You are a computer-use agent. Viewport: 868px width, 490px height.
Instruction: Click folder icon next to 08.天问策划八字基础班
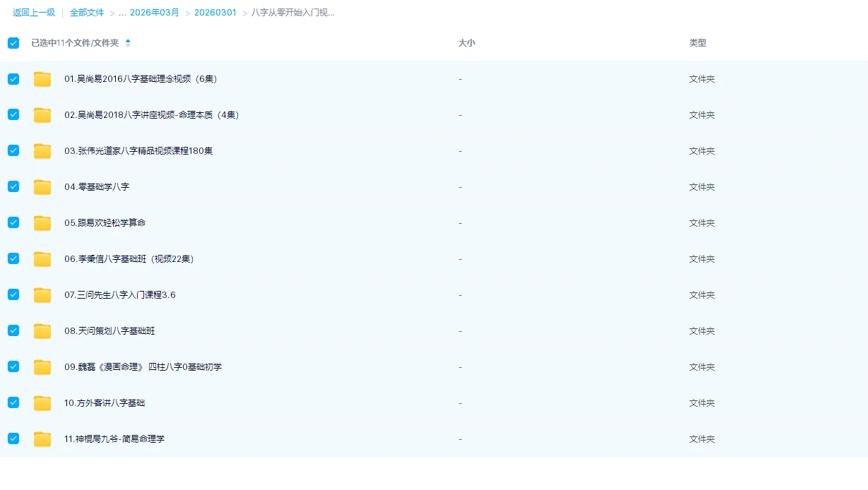(x=42, y=331)
